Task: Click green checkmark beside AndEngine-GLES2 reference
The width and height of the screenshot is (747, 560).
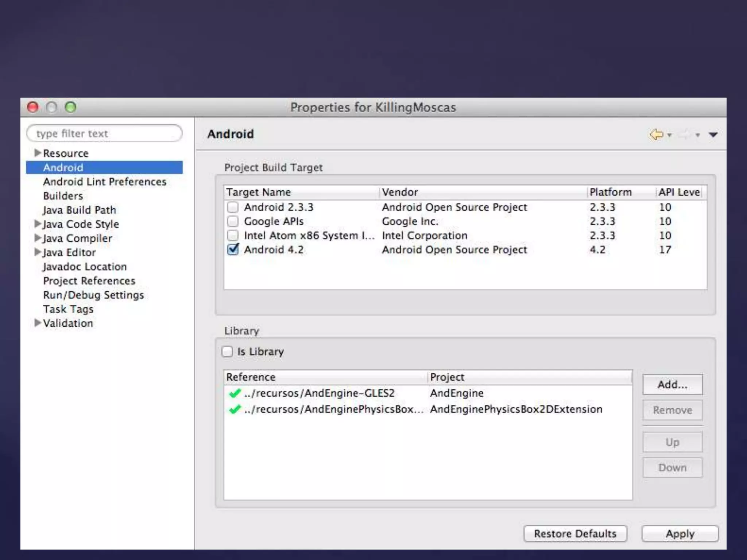Action: pos(235,393)
